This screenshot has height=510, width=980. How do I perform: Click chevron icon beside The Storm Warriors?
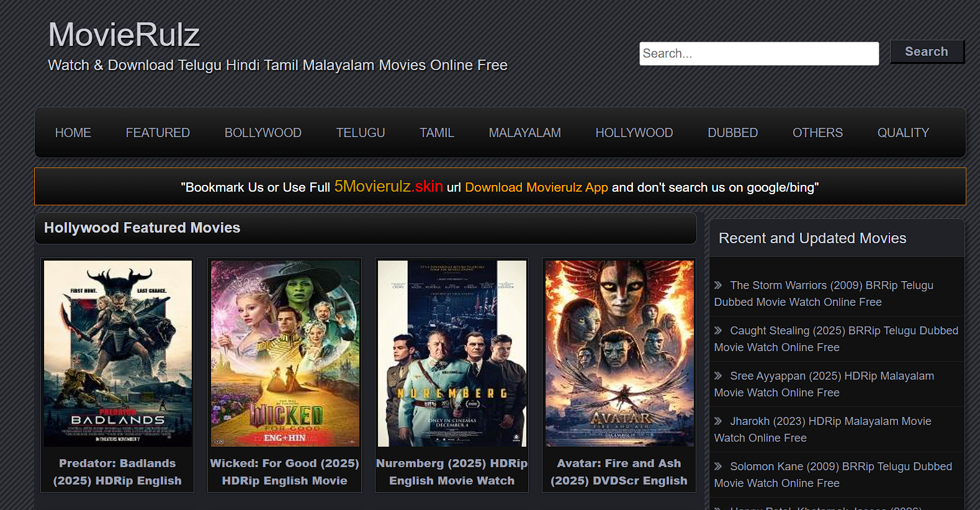coord(718,285)
